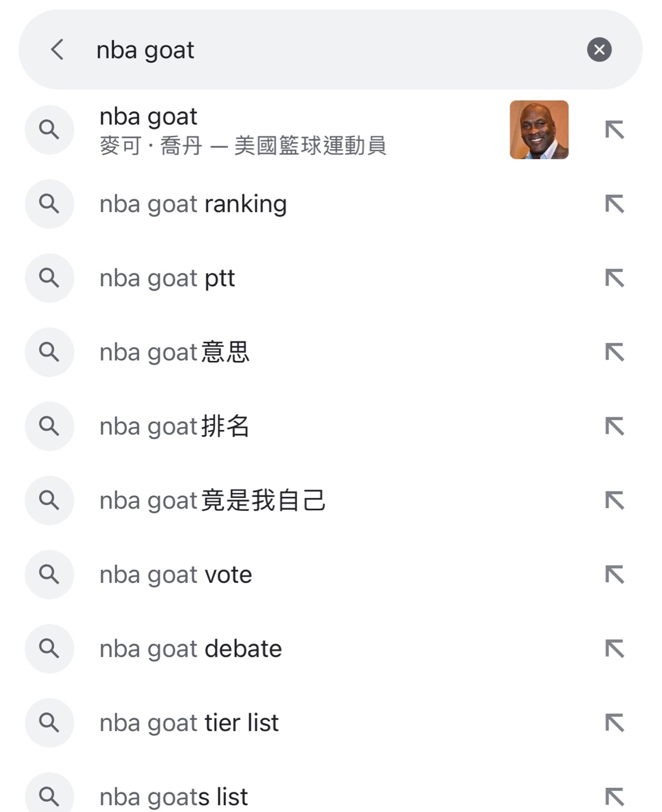Click magnifier icon beside 'nba goat vote'

point(50,575)
